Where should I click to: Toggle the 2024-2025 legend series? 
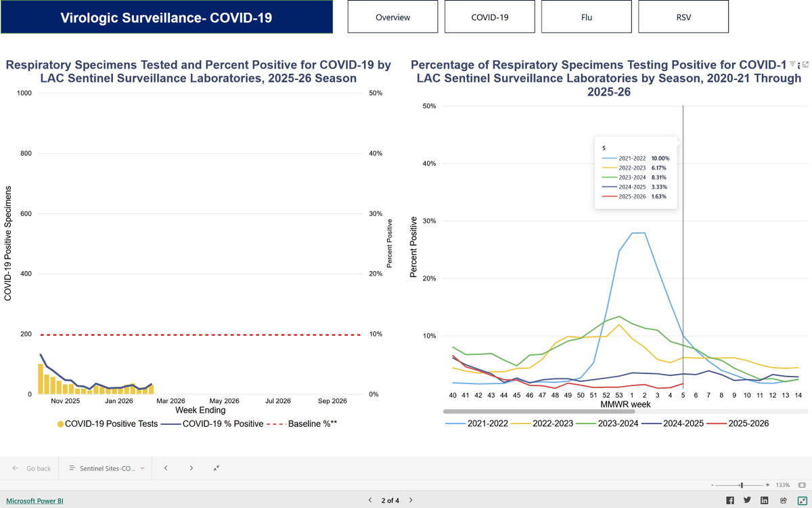pos(674,423)
